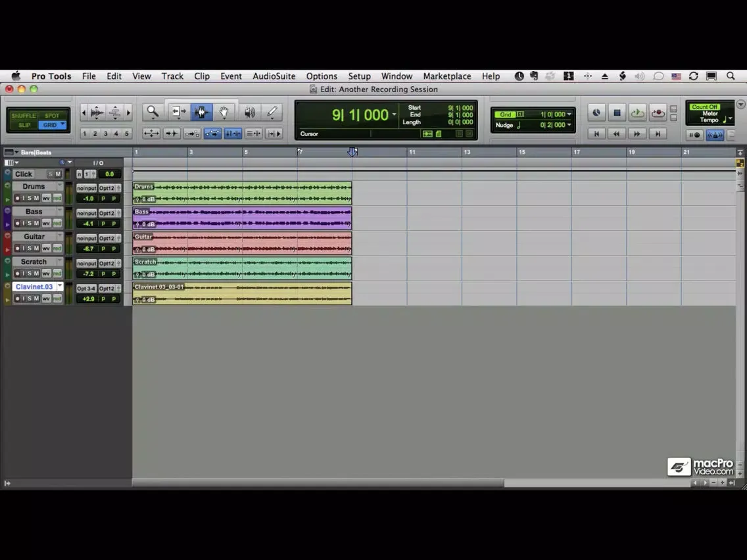Toggle Automation Follows Edit icon
Screen dimensions: 747x560
212,134
